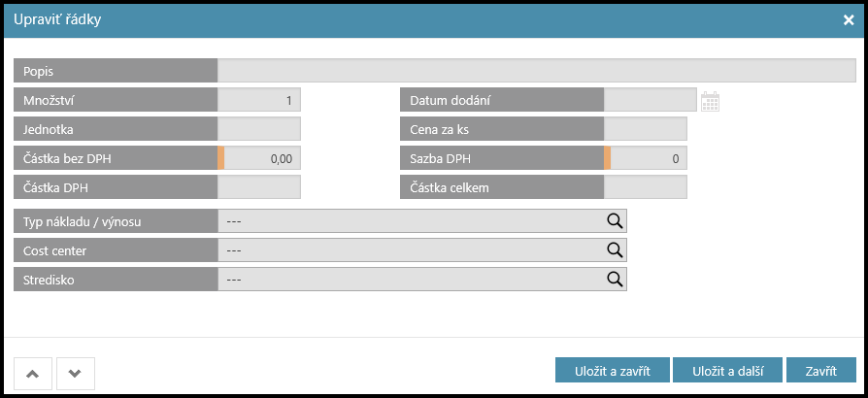Click the Zavřít button
This screenshot has width=868, height=398.
[821, 371]
